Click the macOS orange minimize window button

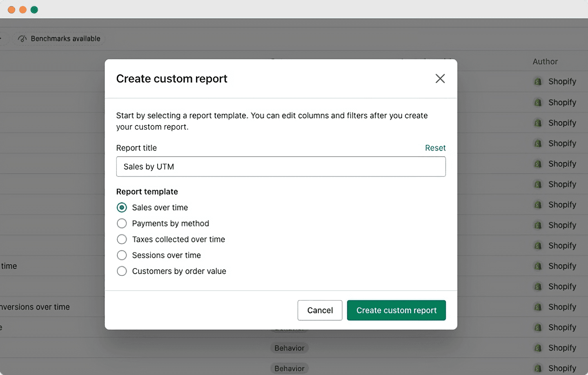pyautogui.click(x=23, y=10)
